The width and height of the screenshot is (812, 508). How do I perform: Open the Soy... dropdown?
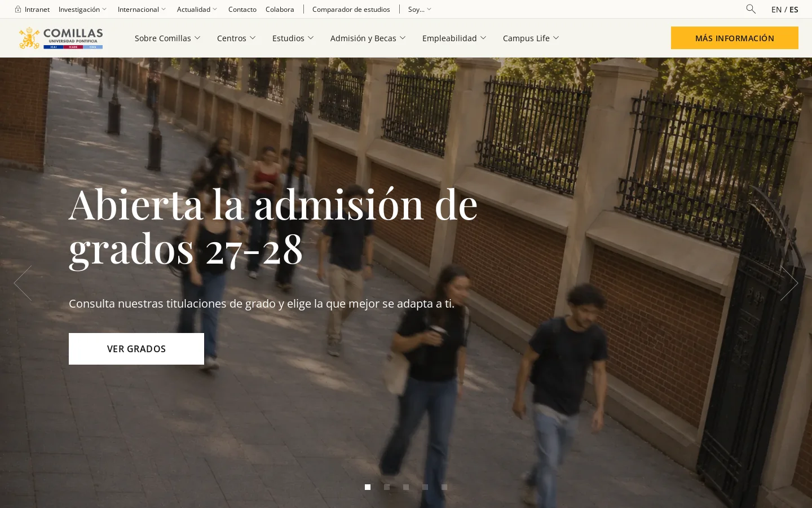(420, 10)
